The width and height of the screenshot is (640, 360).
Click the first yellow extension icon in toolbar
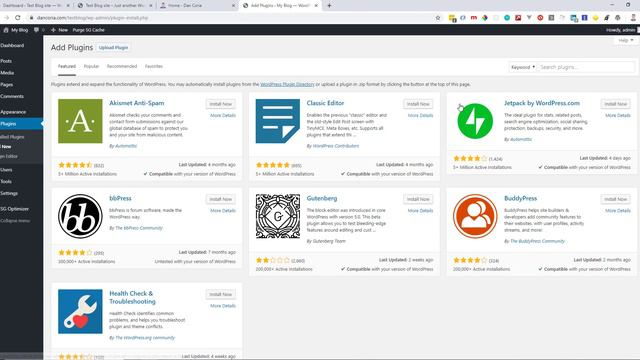click(452, 18)
